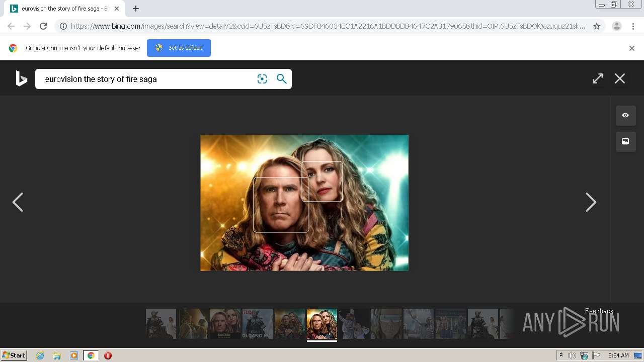Launch Internet Explorer from taskbar
Viewport: 644px width, 362px height.
coord(40,355)
